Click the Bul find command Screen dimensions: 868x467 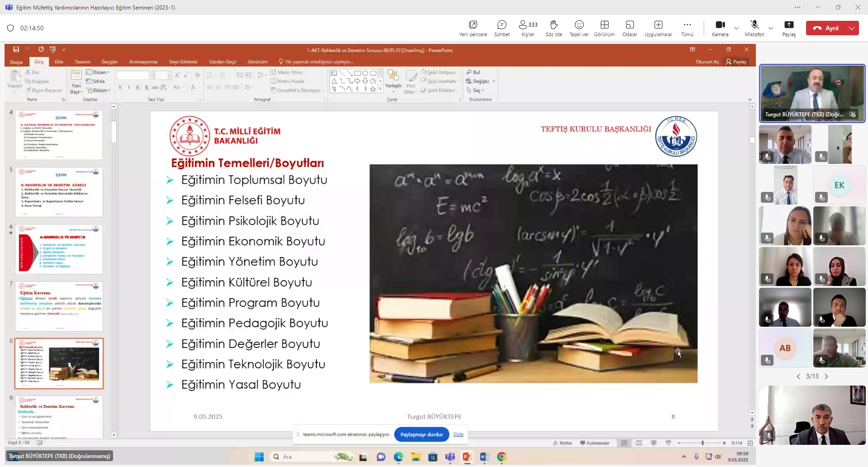[473, 72]
